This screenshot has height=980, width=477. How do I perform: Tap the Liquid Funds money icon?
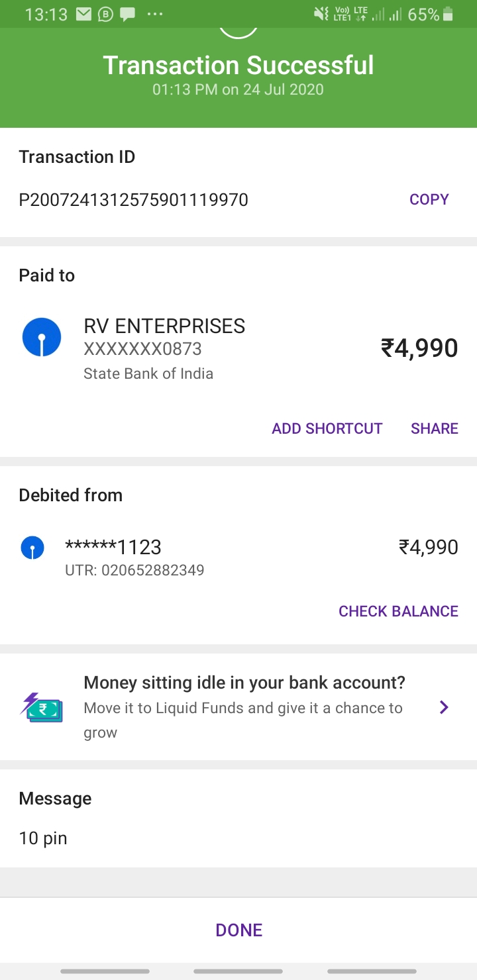[x=41, y=707]
